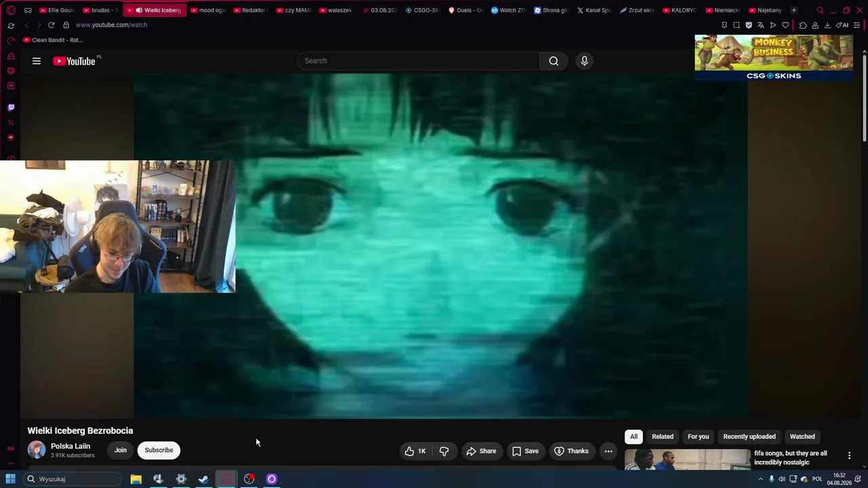This screenshot has width=868, height=488.
Task: Open the Polska Laiin channel avatar
Action: (37, 449)
